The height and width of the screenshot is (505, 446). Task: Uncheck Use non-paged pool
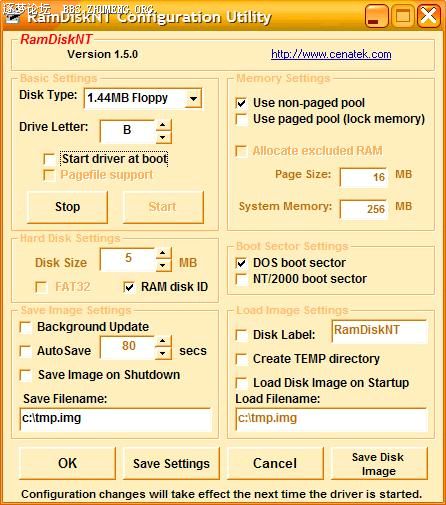coord(241,103)
